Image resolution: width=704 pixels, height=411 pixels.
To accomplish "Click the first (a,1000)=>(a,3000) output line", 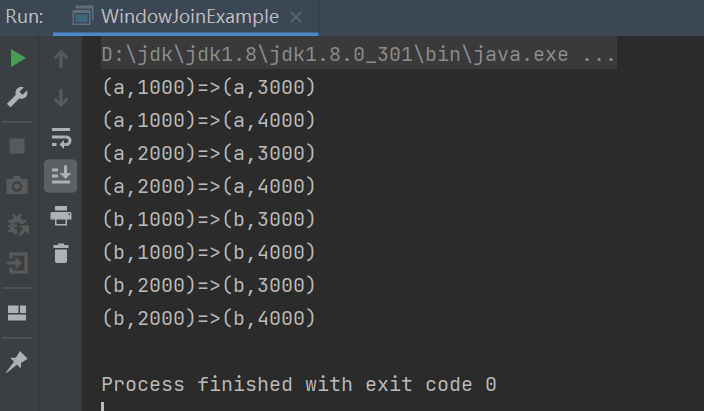I will pyautogui.click(x=209, y=88).
